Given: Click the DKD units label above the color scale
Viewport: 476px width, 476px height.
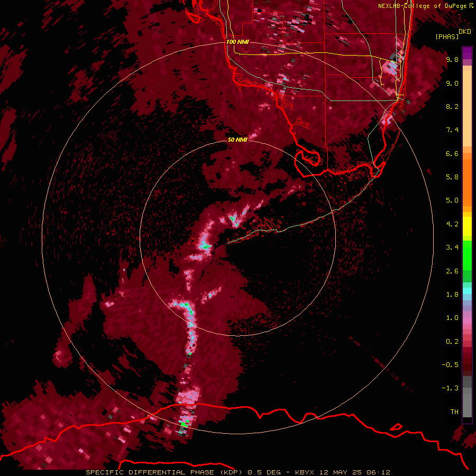Looking at the screenshot, I should pos(465,32).
